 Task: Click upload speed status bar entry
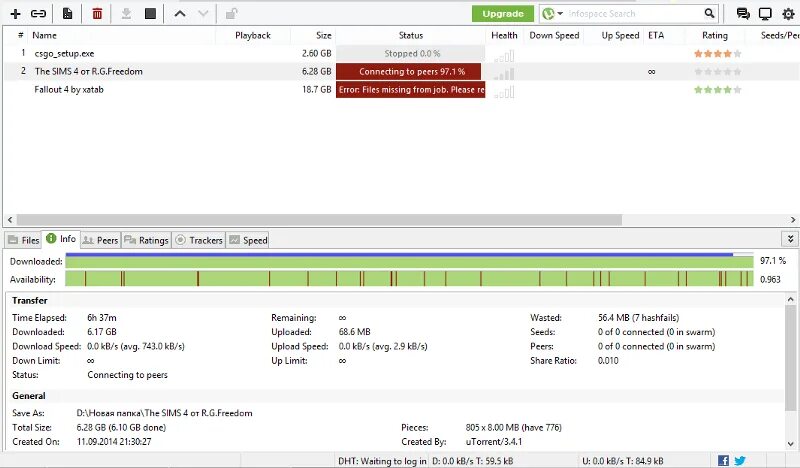[x=622, y=461]
